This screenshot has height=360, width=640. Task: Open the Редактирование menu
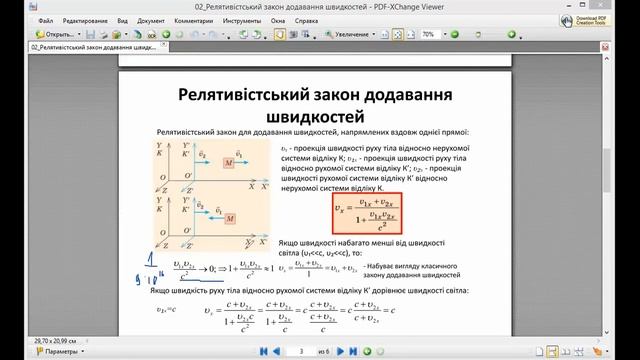coord(85,21)
